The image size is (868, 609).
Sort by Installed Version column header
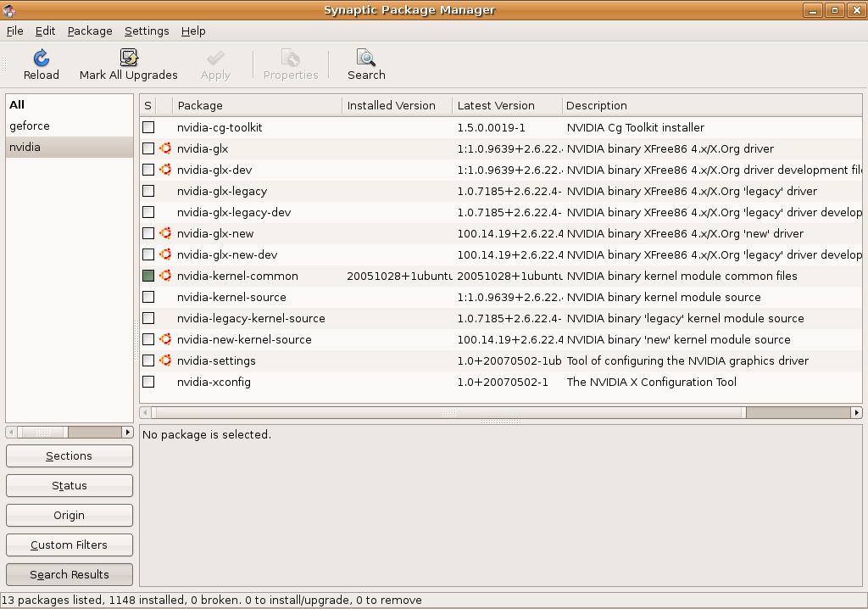click(x=398, y=105)
